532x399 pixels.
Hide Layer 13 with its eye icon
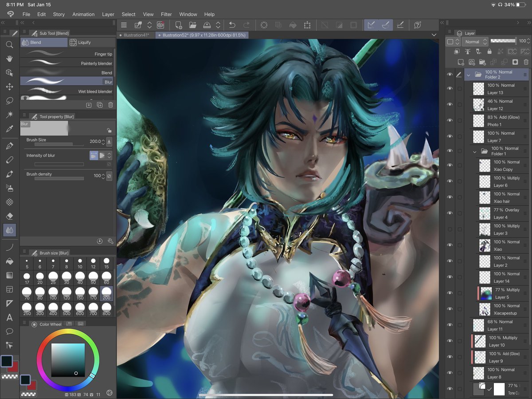pyautogui.click(x=450, y=88)
